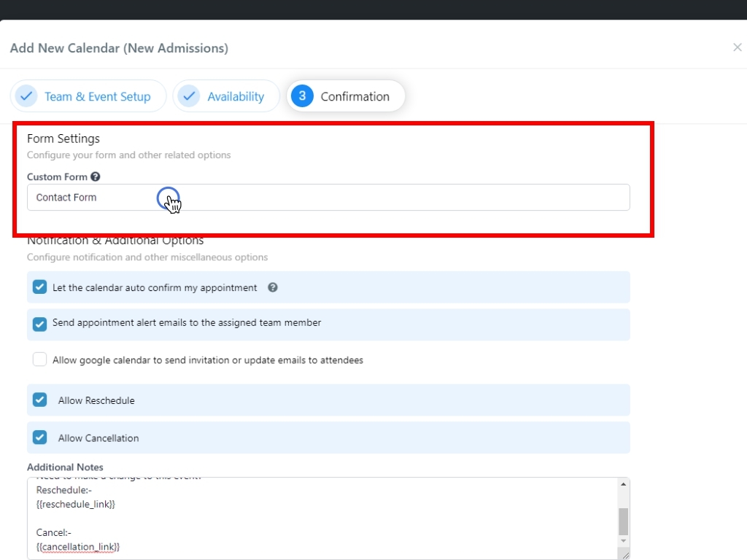The height and width of the screenshot is (560, 747).
Task: Click the Add New Calendar (New Admissions) title
Action: coord(119,48)
